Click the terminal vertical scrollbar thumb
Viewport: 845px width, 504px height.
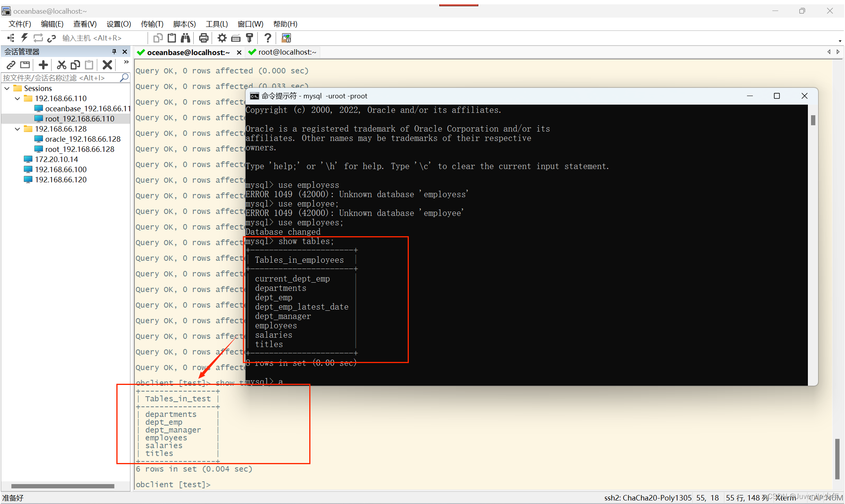(837, 459)
